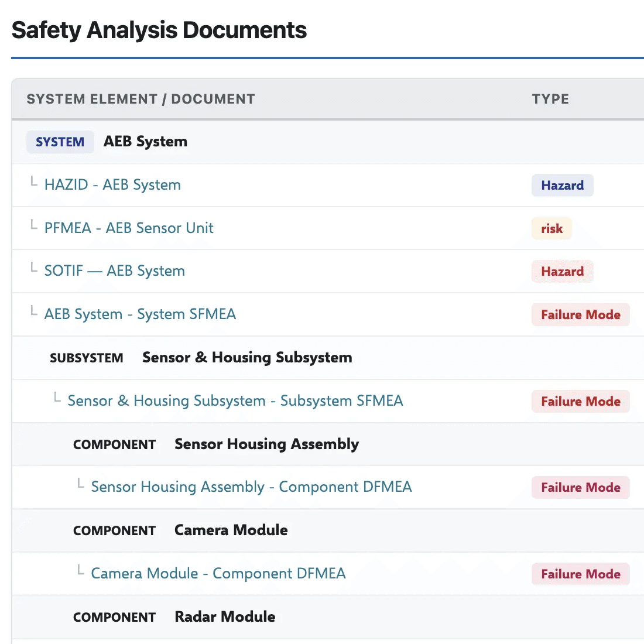
Task: Select the Sensor Housing Assembly component row
Action: (x=328, y=444)
